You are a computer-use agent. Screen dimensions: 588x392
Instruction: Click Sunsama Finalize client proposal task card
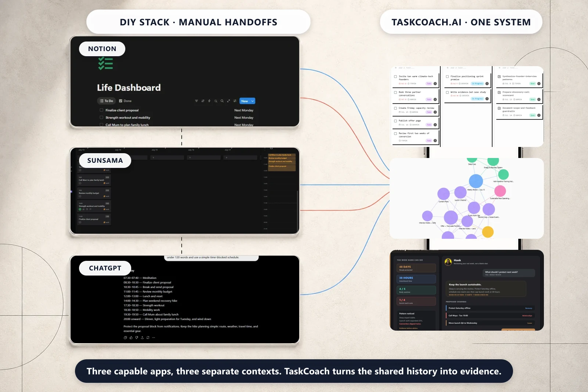point(94,219)
